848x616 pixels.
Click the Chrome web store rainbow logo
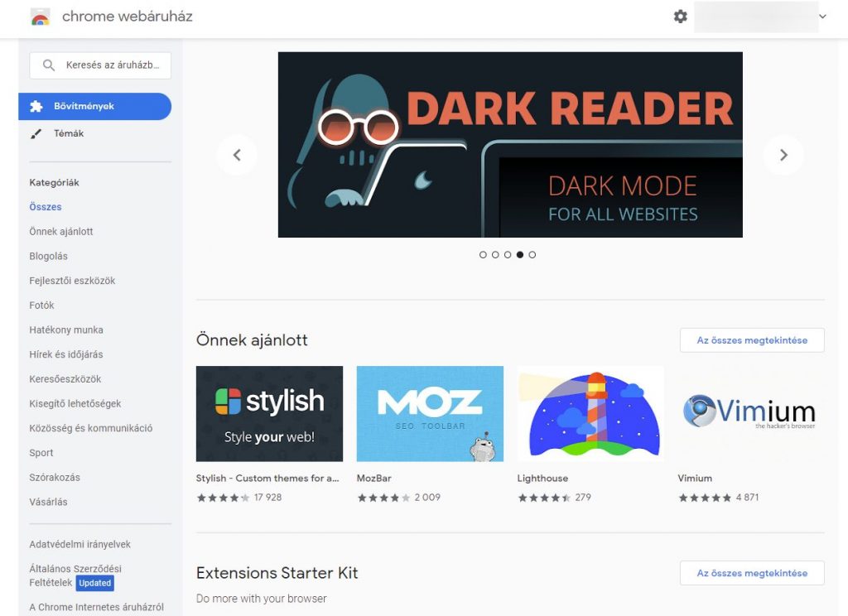point(41,17)
